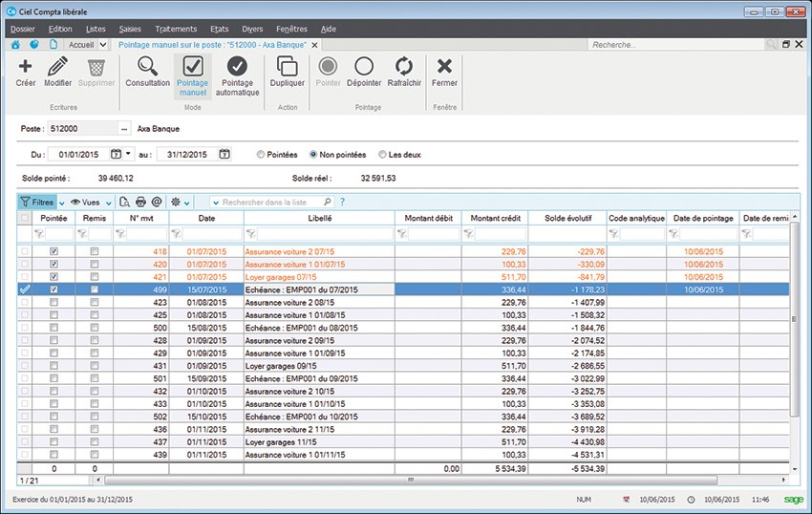Image resolution: width=812 pixels, height=514 pixels.
Task: Uncheck Pointée for movement 418
Action: (x=53, y=251)
